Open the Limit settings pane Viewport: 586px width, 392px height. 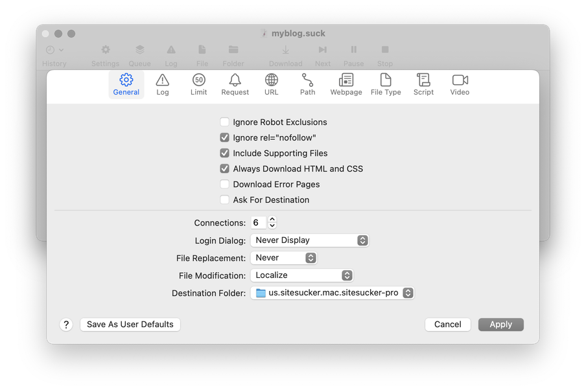[198, 84]
